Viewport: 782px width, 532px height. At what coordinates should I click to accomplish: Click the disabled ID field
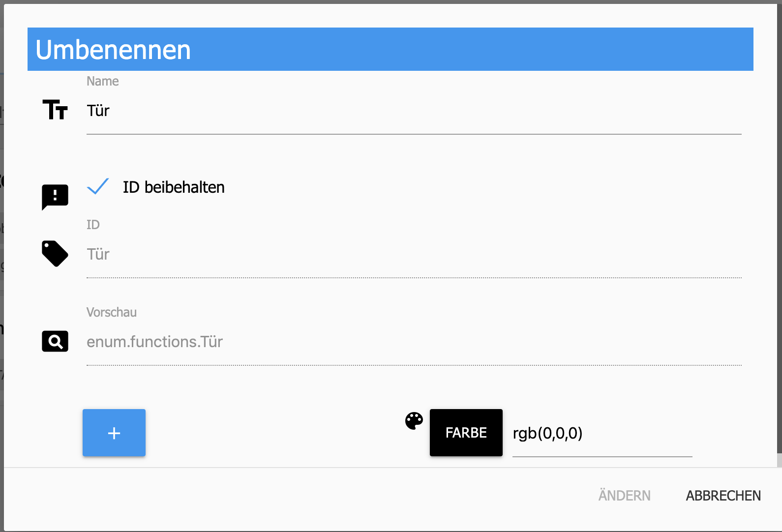(414, 255)
